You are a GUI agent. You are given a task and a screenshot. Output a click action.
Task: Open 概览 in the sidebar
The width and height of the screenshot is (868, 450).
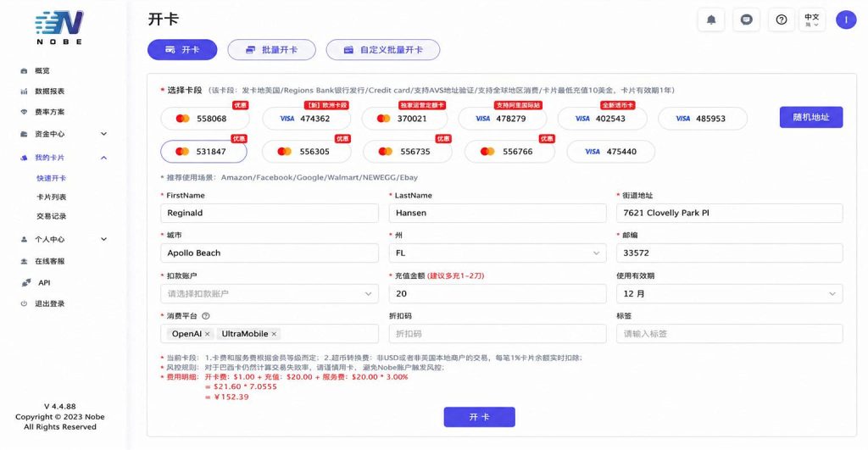[42, 71]
